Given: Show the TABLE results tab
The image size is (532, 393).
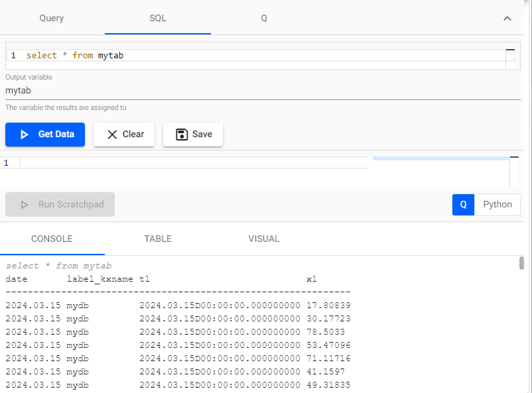Looking at the screenshot, I should 158,239.
